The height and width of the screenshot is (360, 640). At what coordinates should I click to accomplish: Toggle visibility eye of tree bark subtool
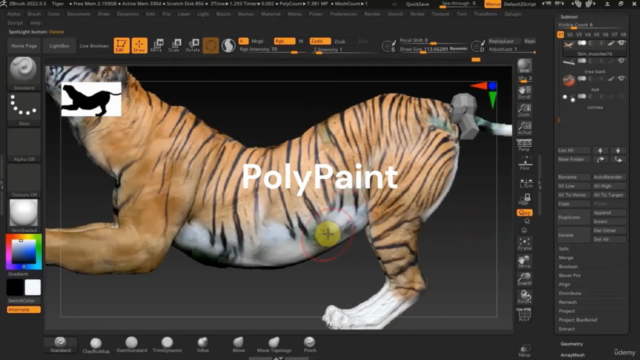click(621, 61)
